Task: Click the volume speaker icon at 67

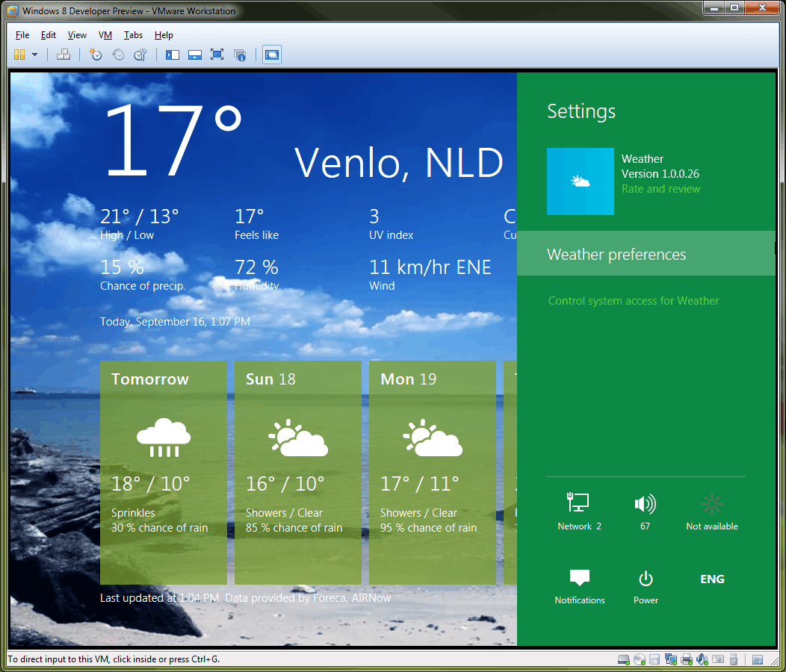Action: tap(645, 511)
